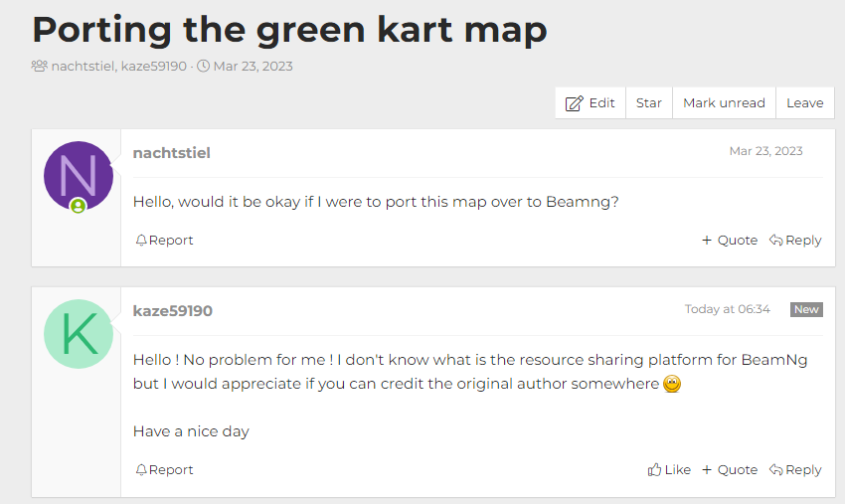Open kaze59190's green avatar
The width and height of the screenshot is (845, 504).
coord(78,333)
